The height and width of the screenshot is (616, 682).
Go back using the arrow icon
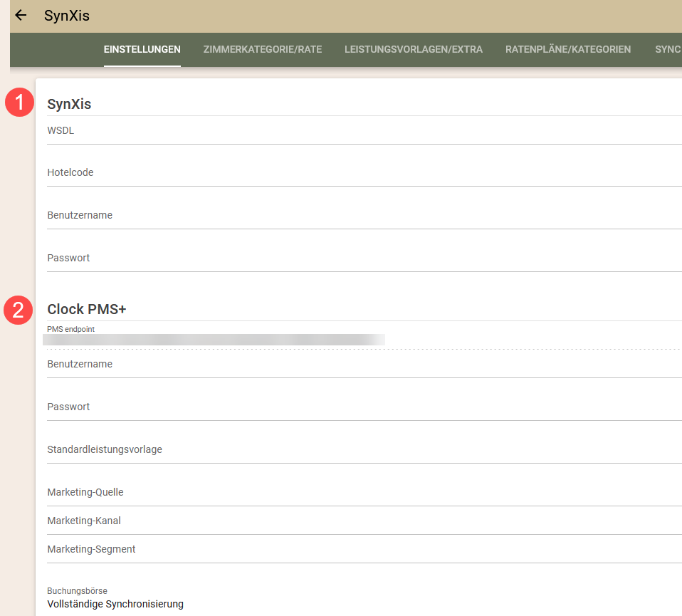(21, 15)
